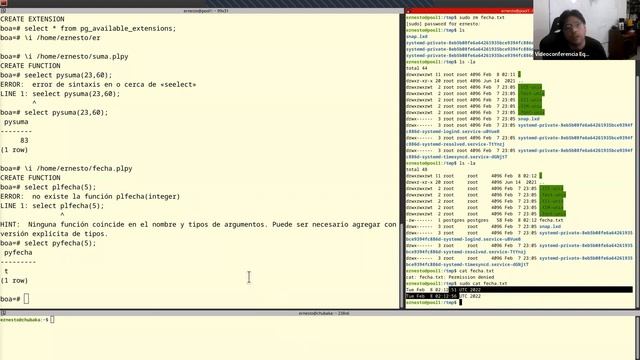Click the '\i /home/ernesto/er' line
The image size is (640, 360).
pos(62,38)
